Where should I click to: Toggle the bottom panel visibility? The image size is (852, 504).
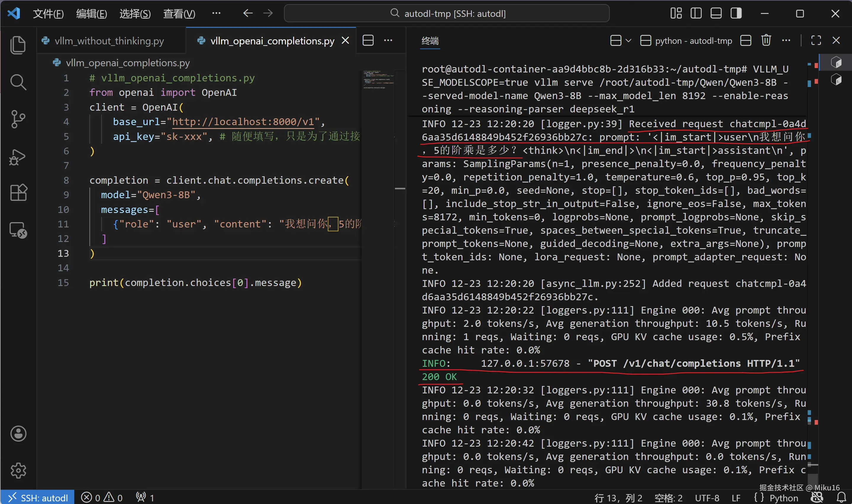click(x=716, y=14)
